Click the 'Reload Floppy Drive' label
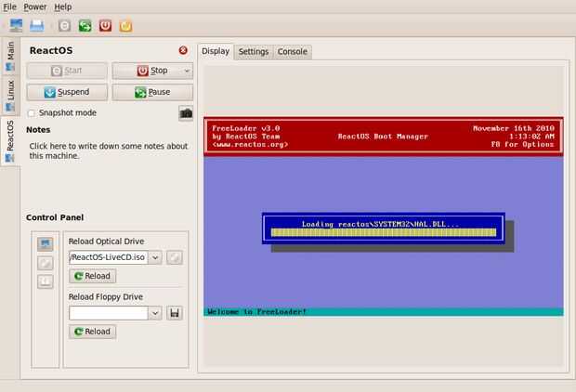Screen dimensions: 576x392 tap(106, 297)
